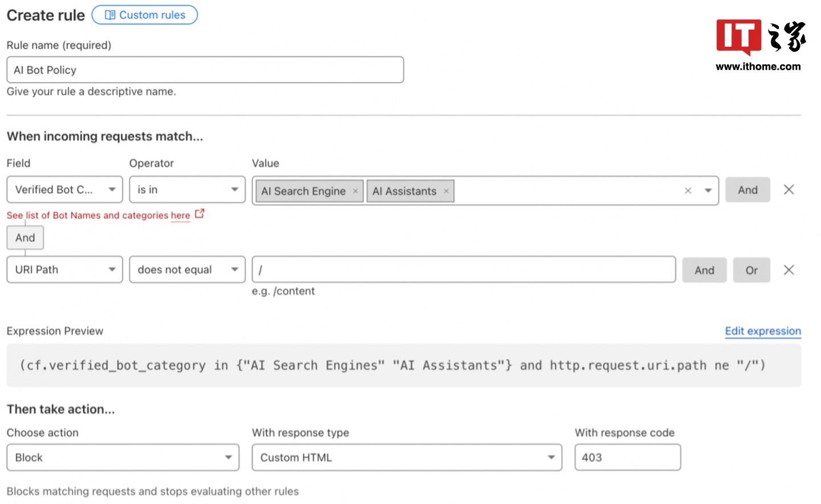Viewport: 821px width, 504px height.
Task: Click the Or button on URI Path row
Action: point(751,270)
